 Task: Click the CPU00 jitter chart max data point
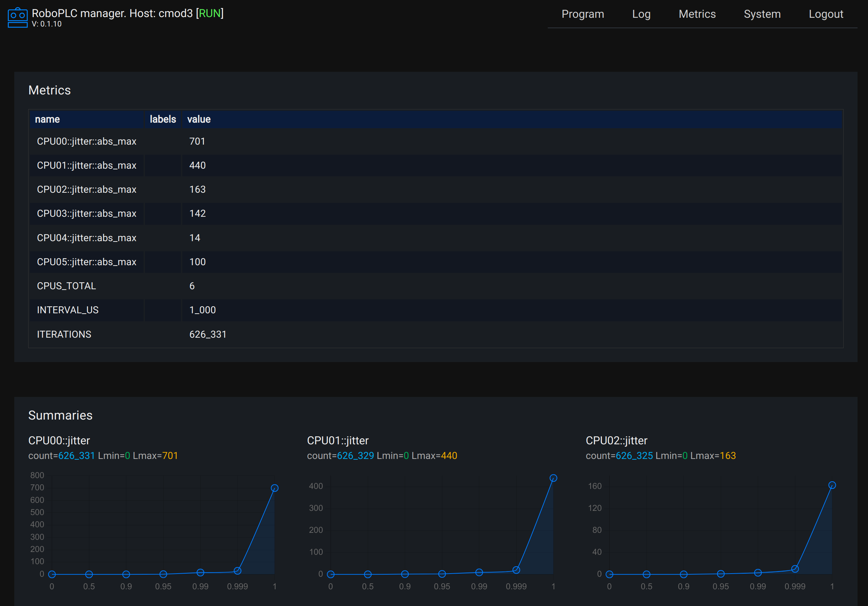pyautogui.click(x=275, y=488)
